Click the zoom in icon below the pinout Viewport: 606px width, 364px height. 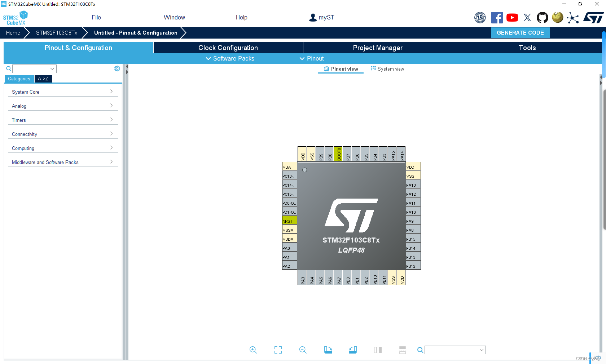click(x=253, y=350)
